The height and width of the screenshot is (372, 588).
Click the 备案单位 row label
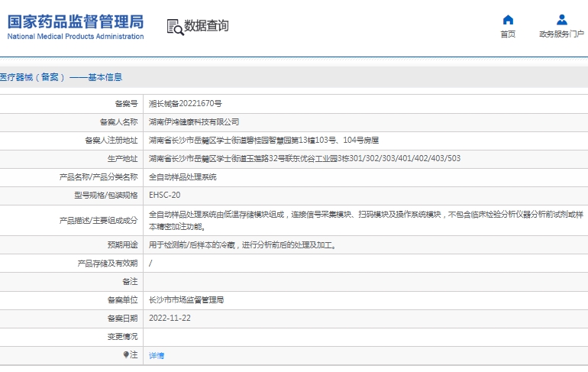(x=123, y=300)
